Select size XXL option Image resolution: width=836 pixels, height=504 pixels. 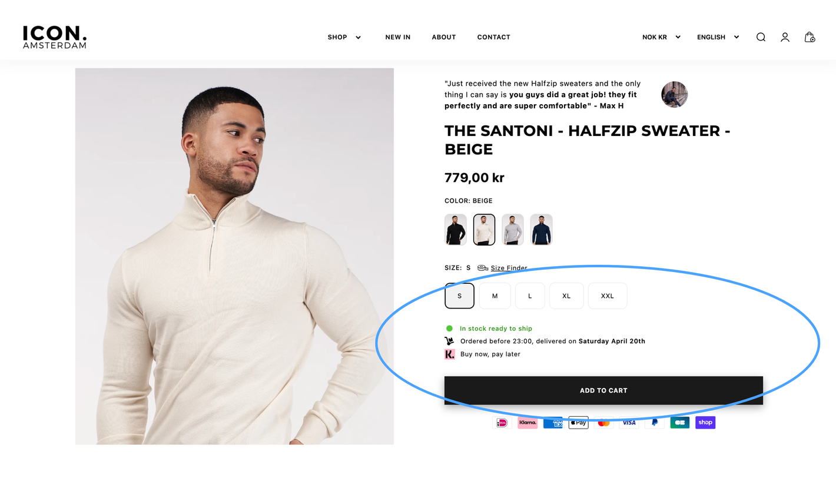(608, 296)
